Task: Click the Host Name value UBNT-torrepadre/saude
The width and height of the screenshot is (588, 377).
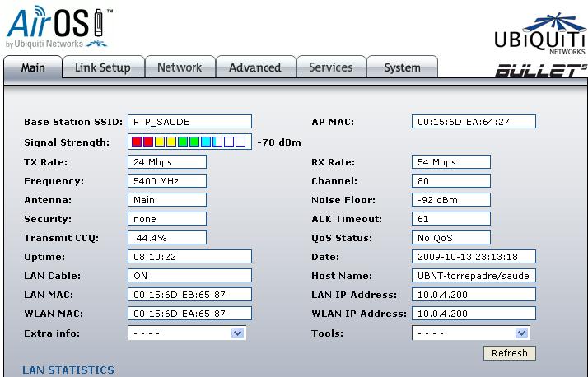Action: tap(474, 276)
